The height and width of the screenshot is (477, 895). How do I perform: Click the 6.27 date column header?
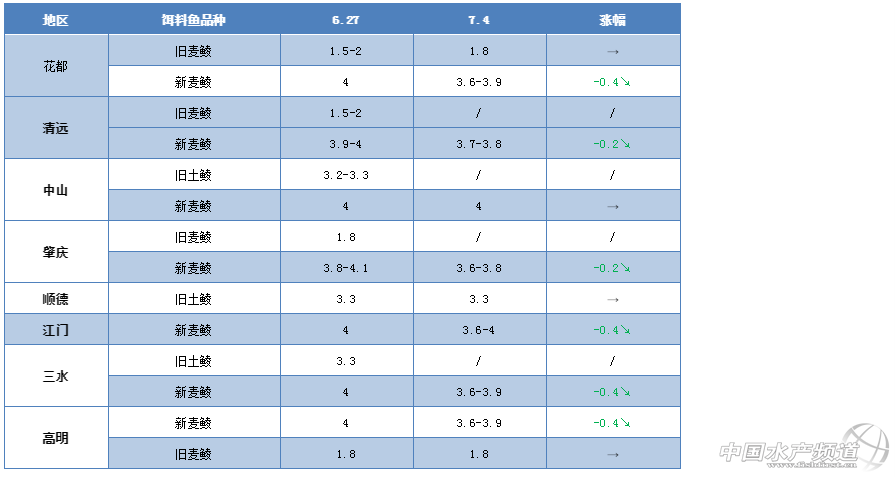[346, 20]
